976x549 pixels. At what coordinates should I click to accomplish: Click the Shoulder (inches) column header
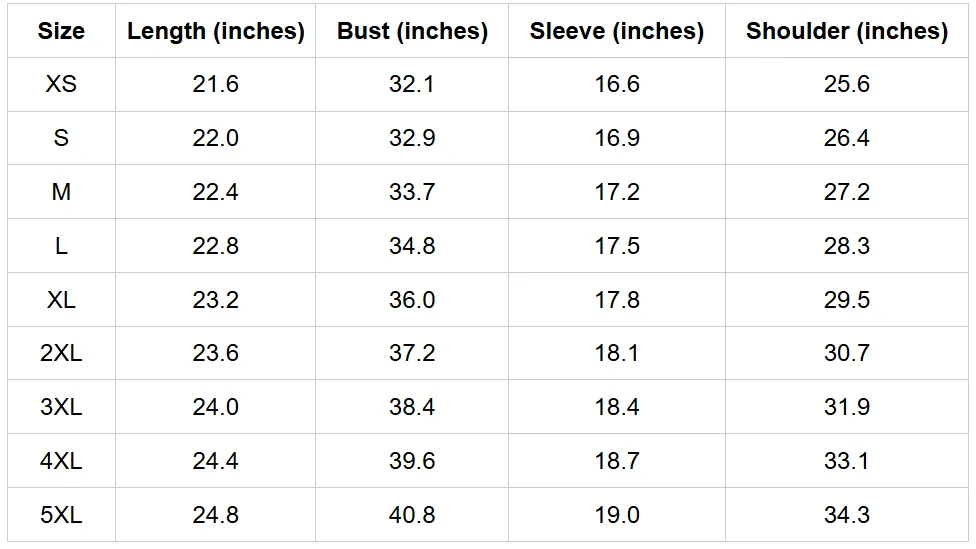[x=847, y=31]
